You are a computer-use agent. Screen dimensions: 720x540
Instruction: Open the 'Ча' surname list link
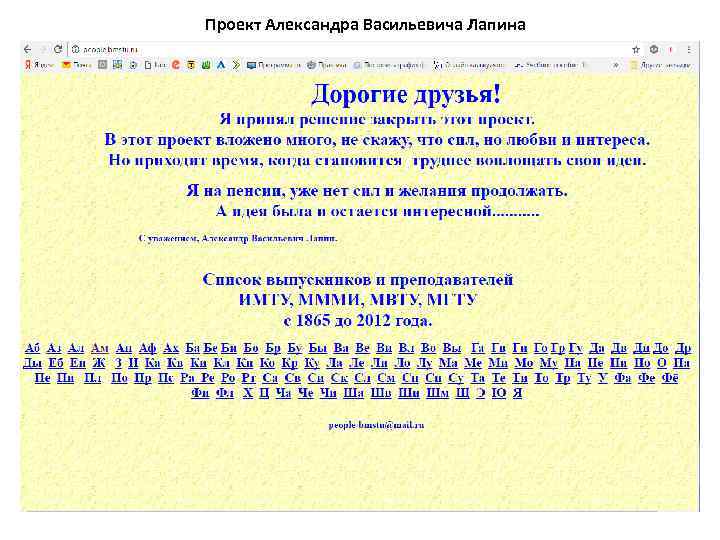[283, 393]
